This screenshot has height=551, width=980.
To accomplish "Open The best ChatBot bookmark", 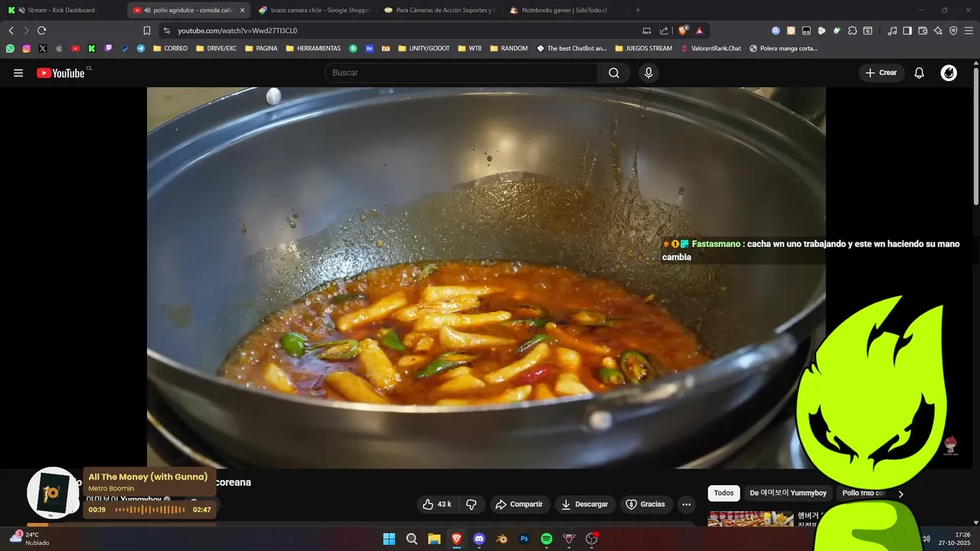I will (x=570, y=48).
